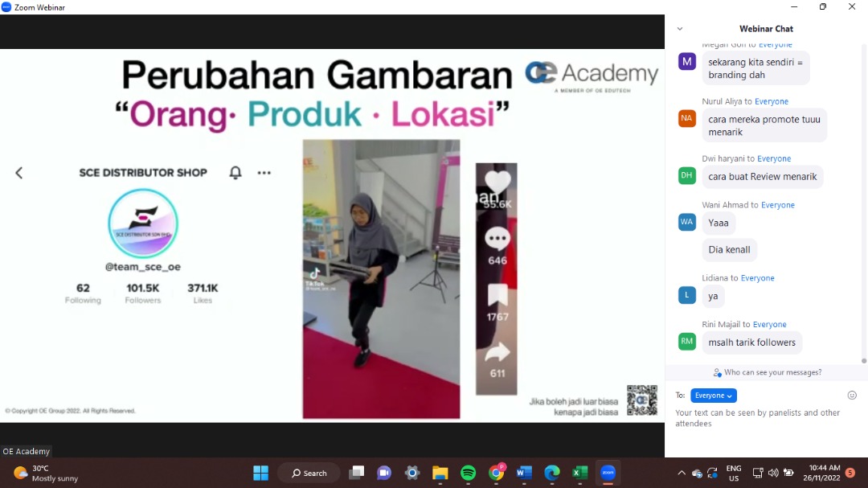Launch Excel from the taskbar

tap(579, 473)
